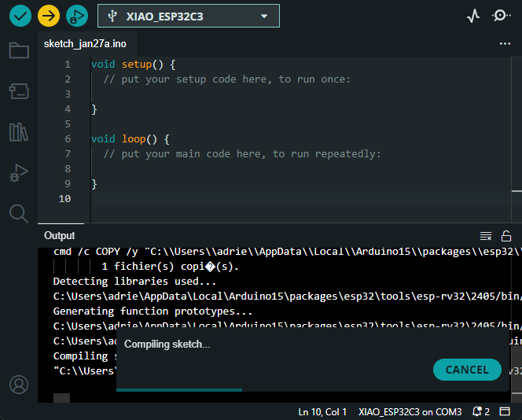Viewport: 522px width, 420px height.
Task: Open the Serial Monitor
Action: click(x=501, y=16)
